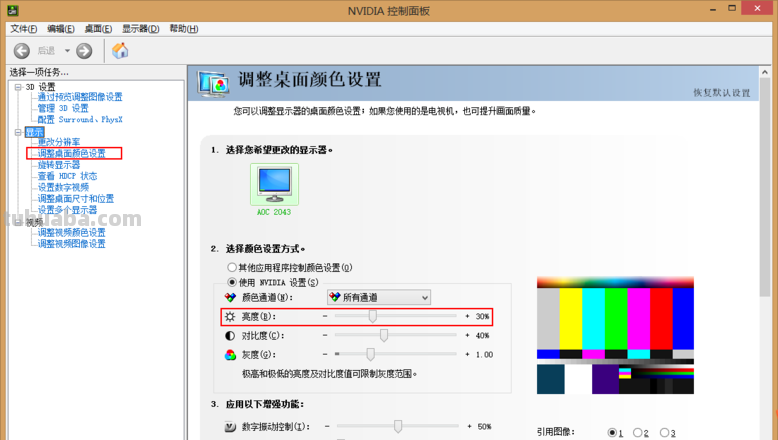Select 使用 NVIDIA 设置 radio option

[x=234, y=282]
